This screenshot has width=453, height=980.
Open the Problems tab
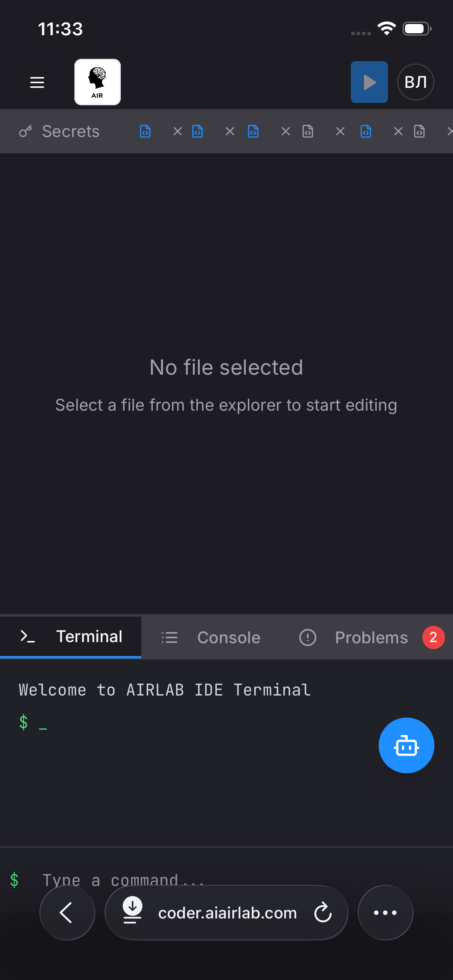pyautogui.click(x=372, y=637)
